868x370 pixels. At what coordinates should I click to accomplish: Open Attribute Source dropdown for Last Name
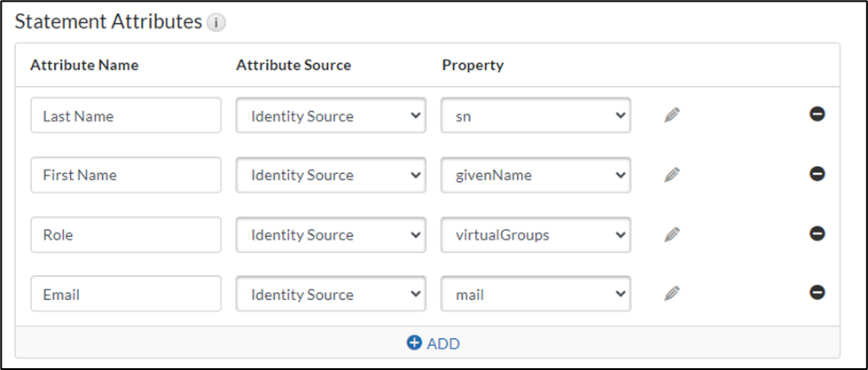point(331,115)
